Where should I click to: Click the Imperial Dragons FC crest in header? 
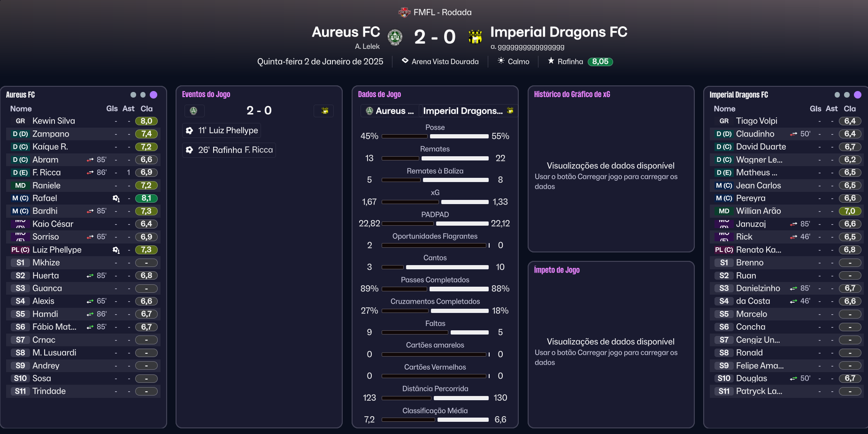pyautogui.click(x=475, y=37)
